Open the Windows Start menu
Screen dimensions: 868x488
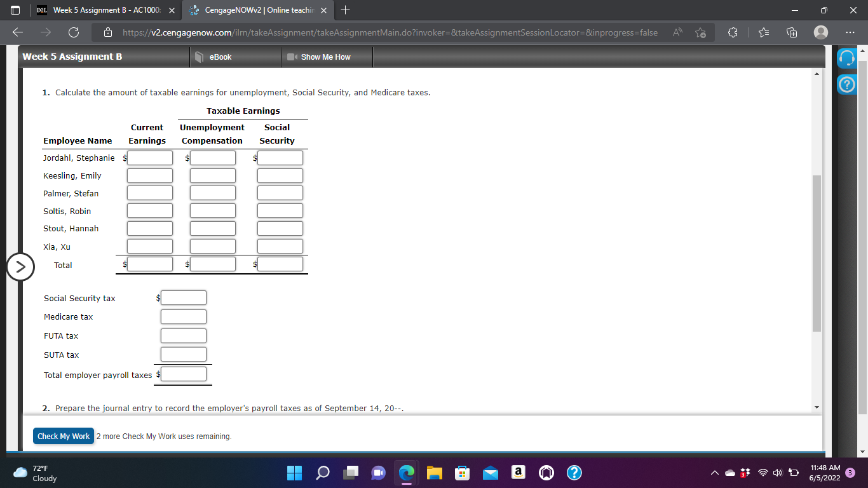(x=294, y=473)
